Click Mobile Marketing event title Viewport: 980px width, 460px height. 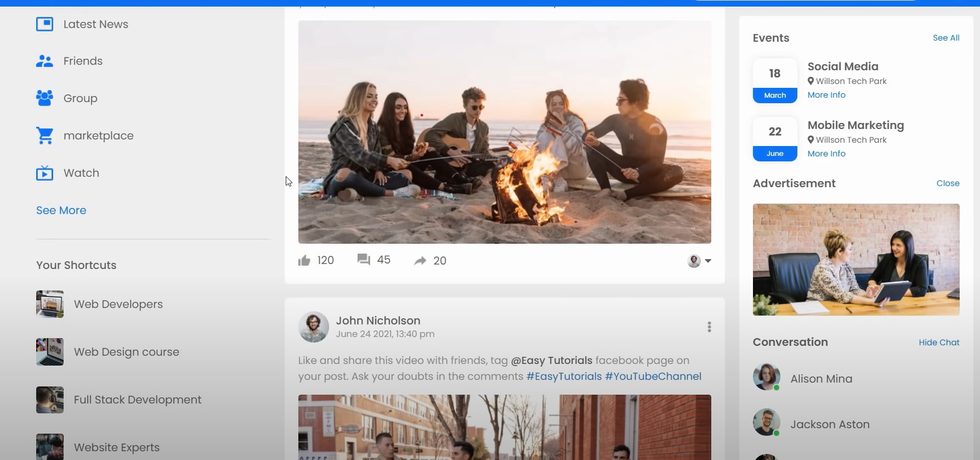click(856, 125)
